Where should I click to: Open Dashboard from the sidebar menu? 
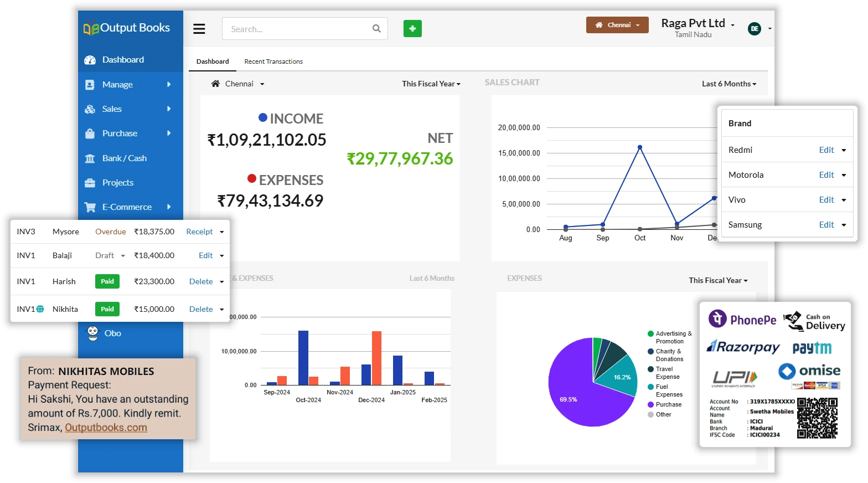pos(131,60)
